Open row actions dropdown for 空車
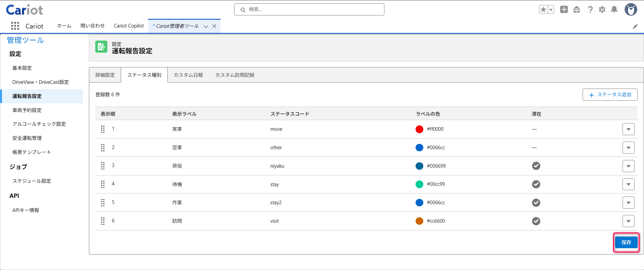This screenshot has height=270, width=644. (x=628, y=148)
